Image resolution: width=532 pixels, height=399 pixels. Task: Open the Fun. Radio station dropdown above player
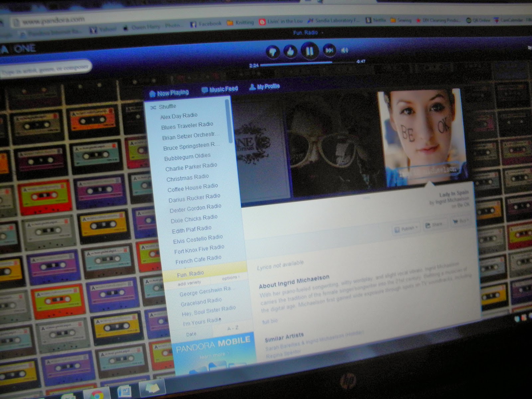[308, 33]
